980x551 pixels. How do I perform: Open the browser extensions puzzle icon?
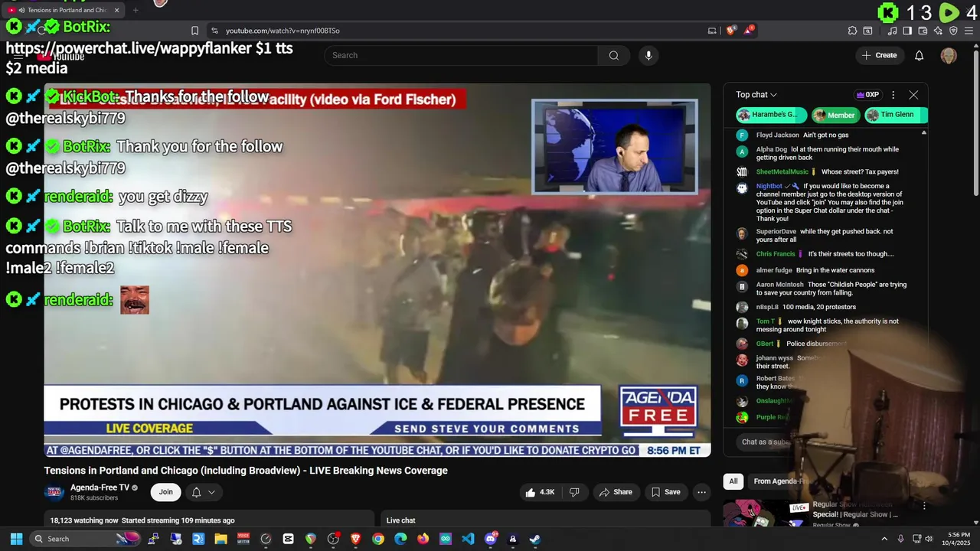[852, 31]
